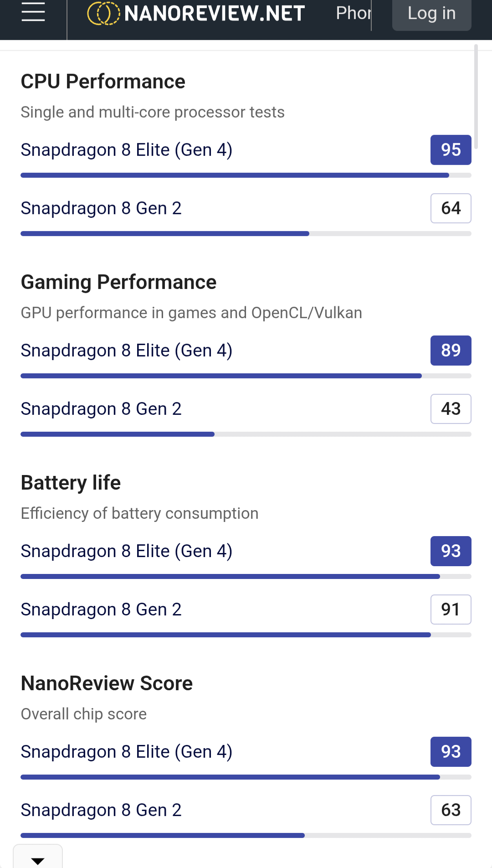Open the NANOREVIEW.NET home link
The width and height of the screenshot is (492, 868).
tap(214, 13)
